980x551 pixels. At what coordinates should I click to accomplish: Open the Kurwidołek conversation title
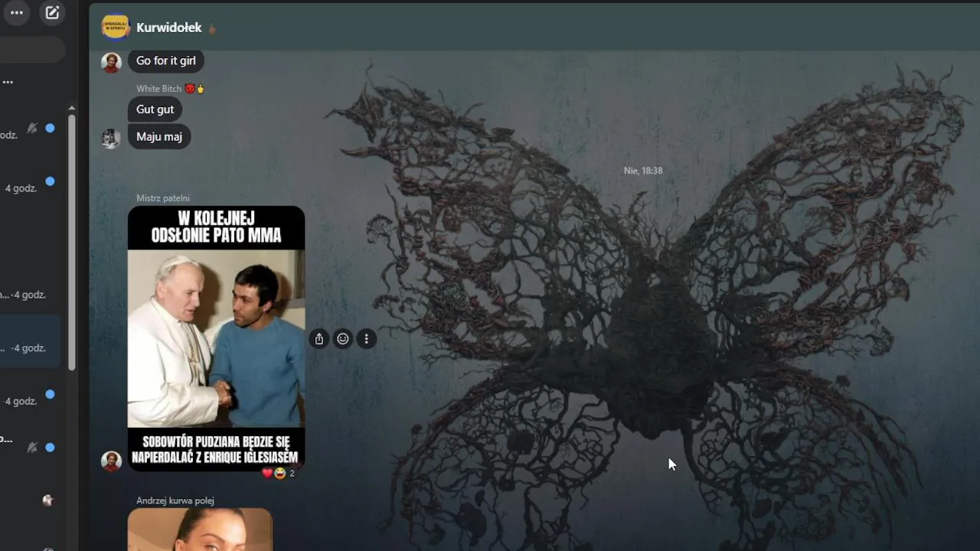(168, 28)
